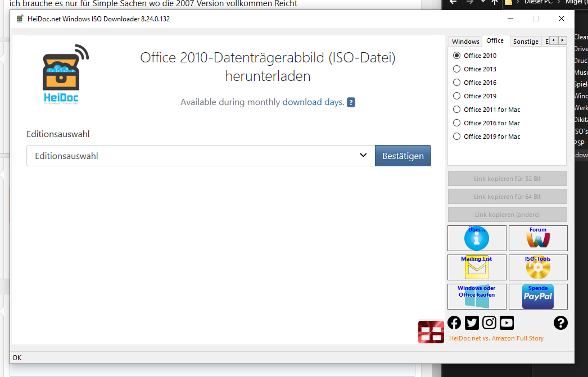Open HeiDoc.net vs. Amazon Full Story link

[496, 338]
